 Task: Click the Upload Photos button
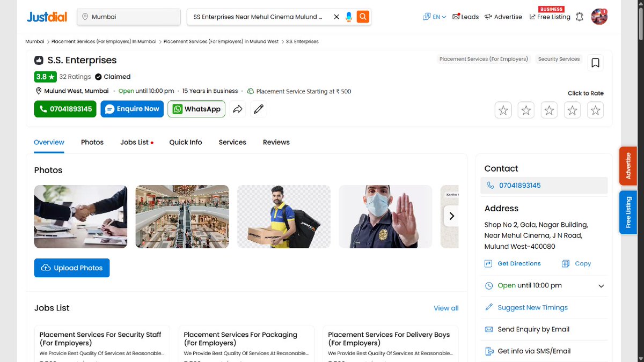click(72, 268)
